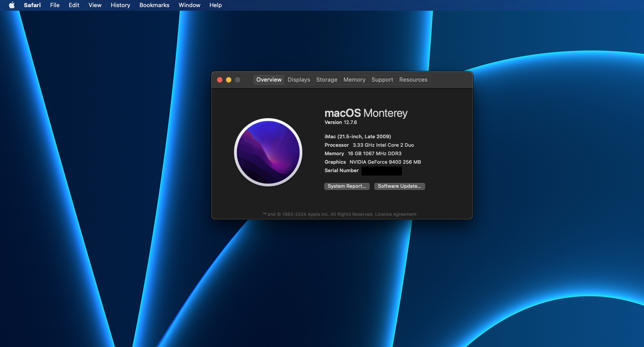Screen dimensions: 644x347
Task: Open the Safari menu
Action: (33, 5)
